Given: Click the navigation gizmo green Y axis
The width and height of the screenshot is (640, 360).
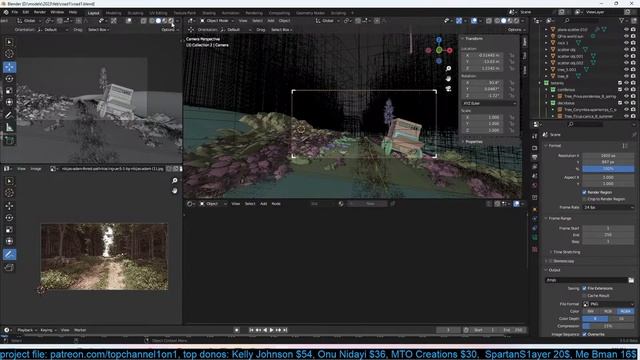Looking at the screenshot, I should 439,50.
